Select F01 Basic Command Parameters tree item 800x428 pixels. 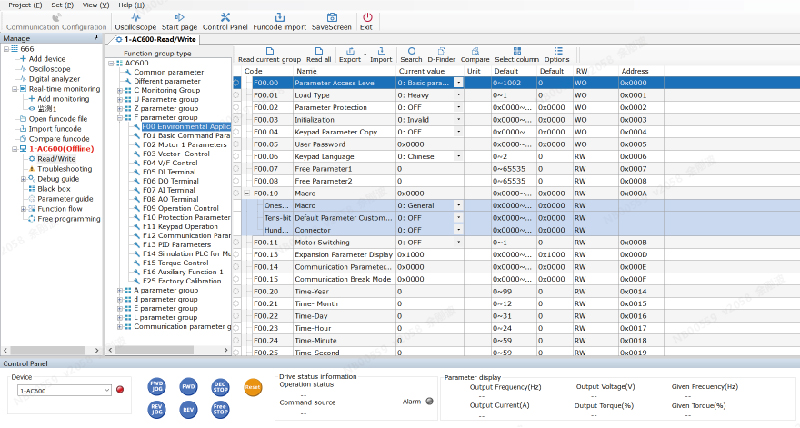click(x=186, y=136)
